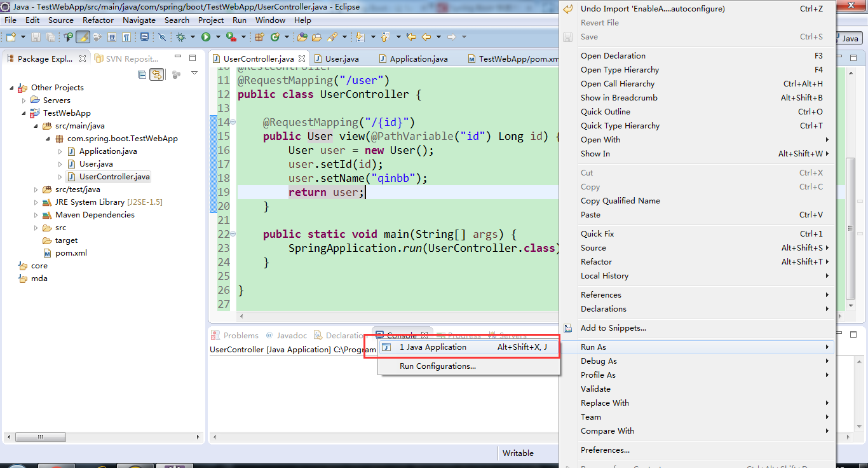Click the Back navigation yellow arrow
This screenshot has width=868, height=468.
(x=426, y=38)
